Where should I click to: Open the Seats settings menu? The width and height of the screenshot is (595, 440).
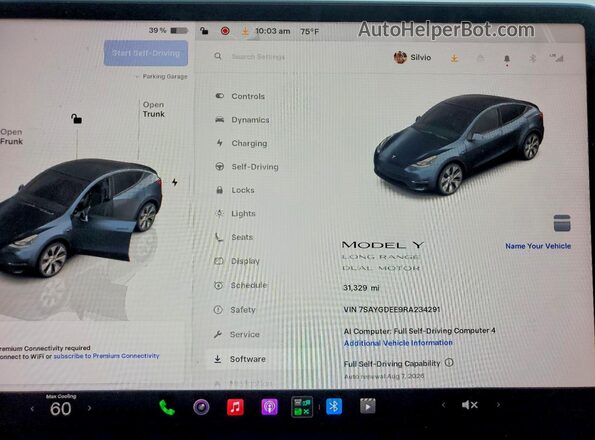[234, 237]
